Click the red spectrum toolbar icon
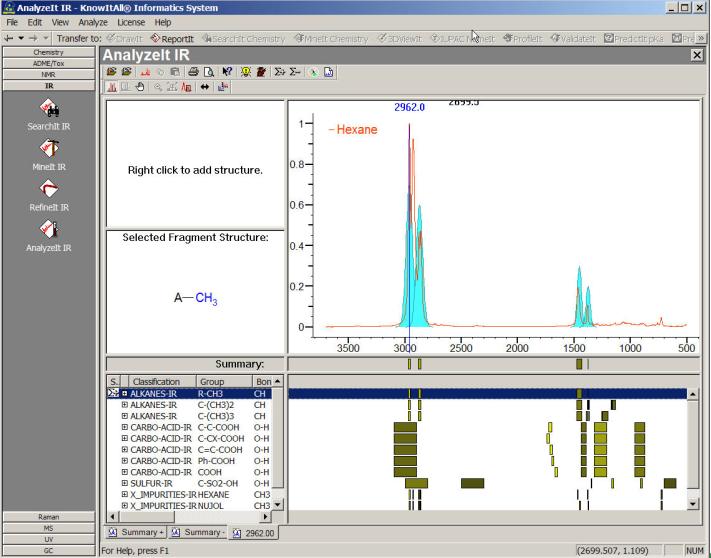 [x=145, y=72]
